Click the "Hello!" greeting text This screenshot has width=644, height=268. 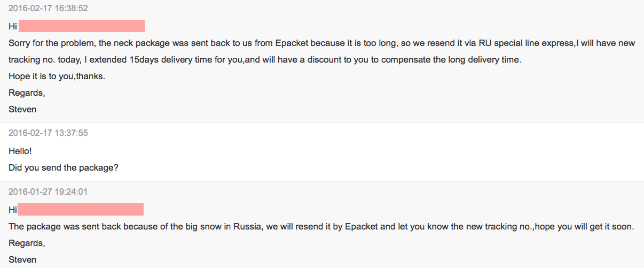20,151
